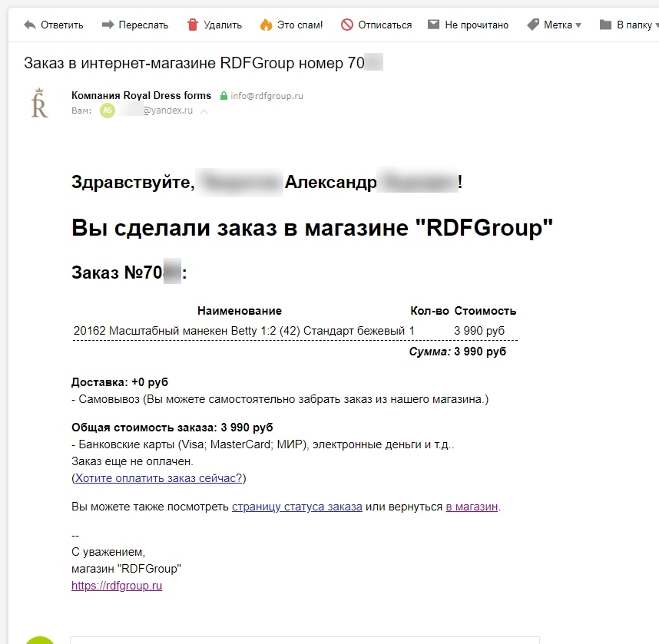This screenshot has height=644, width=659.
Task: Click the Самовывоз delivery description
Action: click(x=280, y=399)
